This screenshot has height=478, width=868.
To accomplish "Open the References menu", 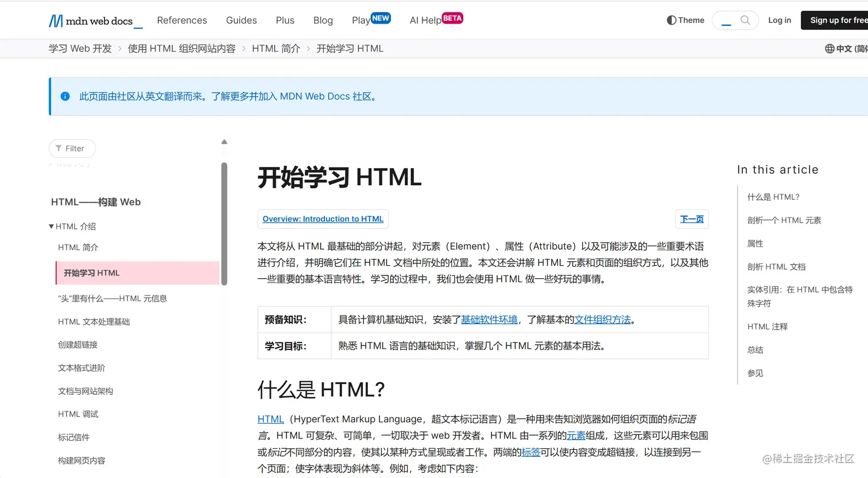I will click(x=182, y=20).
